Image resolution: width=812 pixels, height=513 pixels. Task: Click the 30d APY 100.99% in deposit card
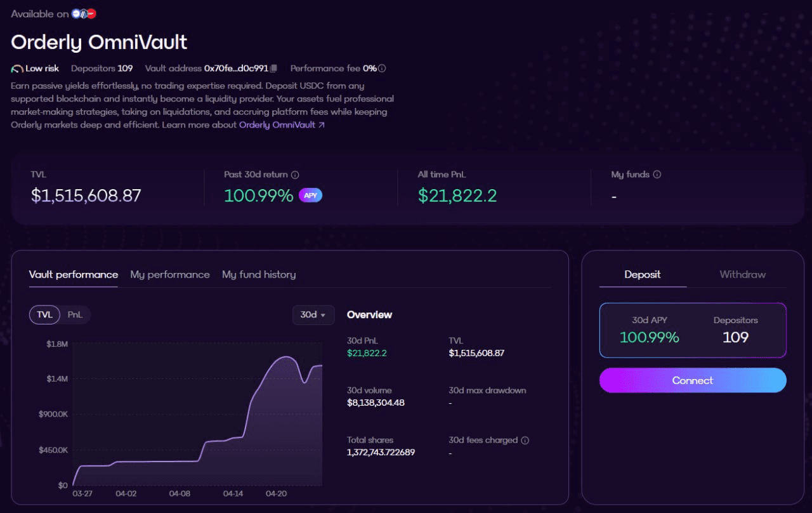point(650,337)
